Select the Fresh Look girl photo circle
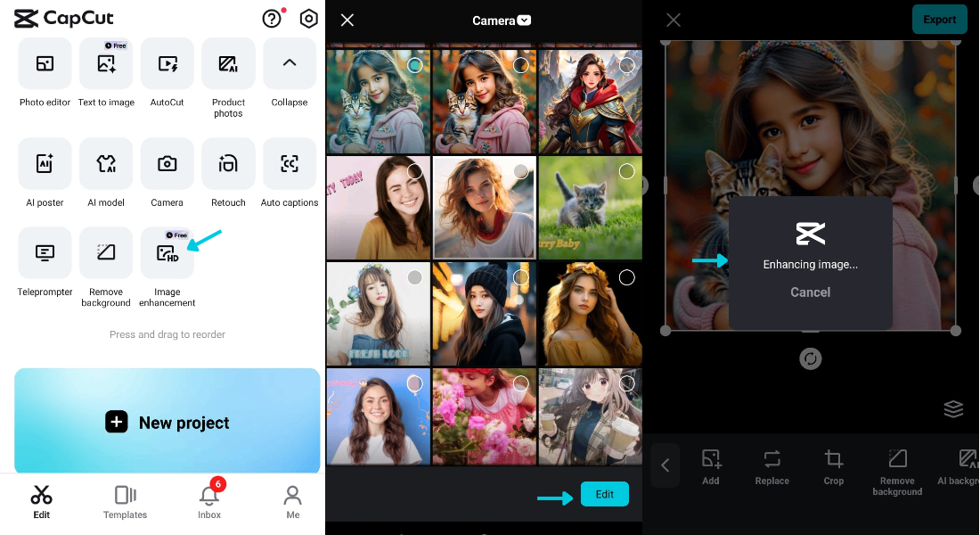980x535 pixels. click(x=414, y=277)
